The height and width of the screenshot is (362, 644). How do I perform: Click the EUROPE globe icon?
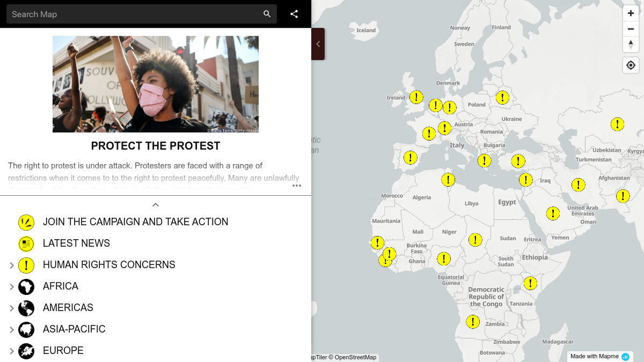pyautogui.click(x=26, y=351)
